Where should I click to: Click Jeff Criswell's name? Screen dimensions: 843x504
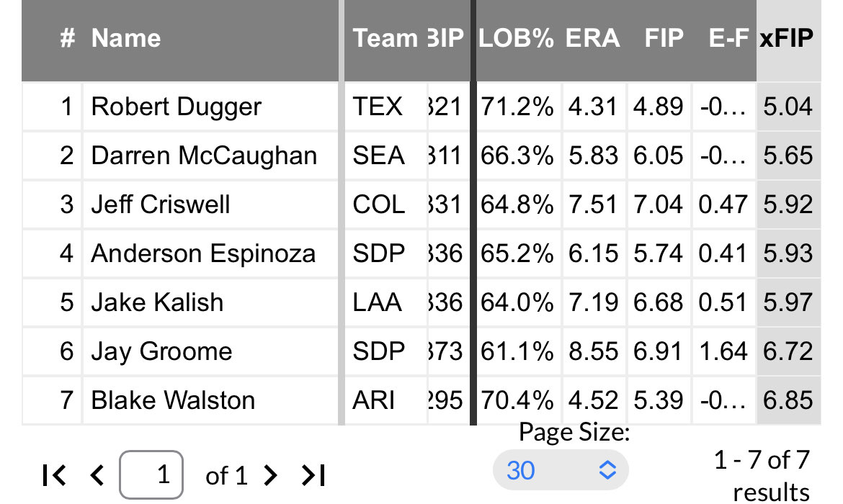161,204
